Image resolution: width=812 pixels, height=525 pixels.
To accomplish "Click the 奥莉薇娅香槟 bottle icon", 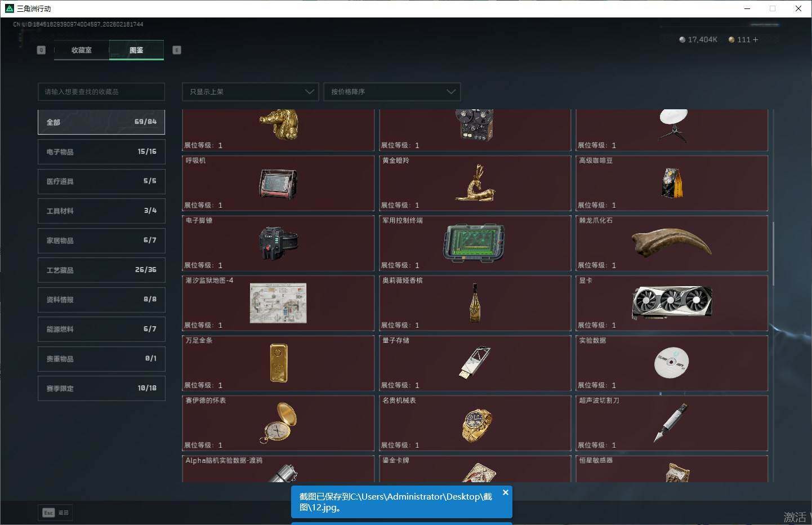I will [x=475, y=303].
